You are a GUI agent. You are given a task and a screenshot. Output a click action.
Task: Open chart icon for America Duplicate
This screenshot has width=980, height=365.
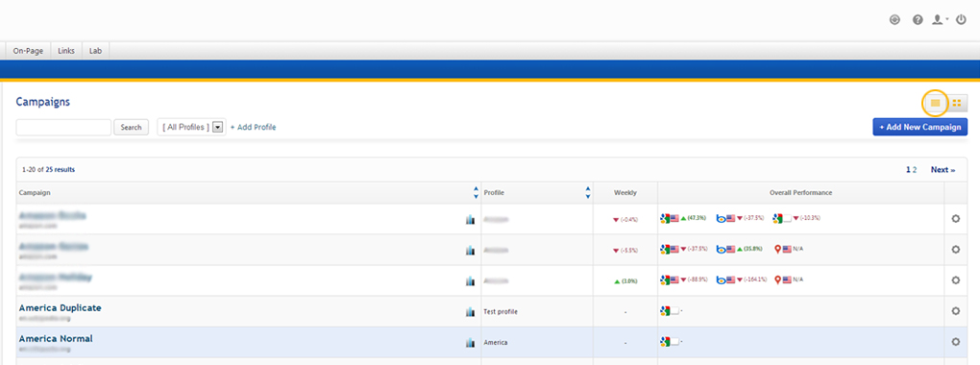[470, 311]
